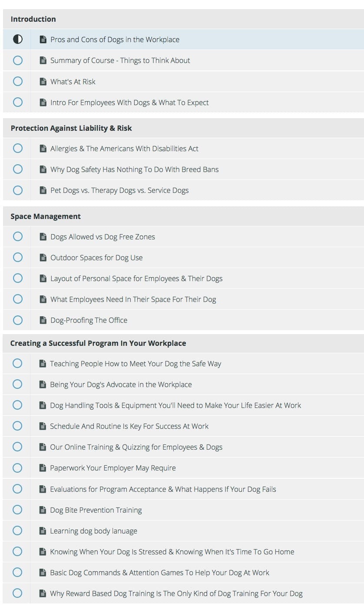Open Allergies & The Americans With Disabilities Act lesson

tap(124, 149)
